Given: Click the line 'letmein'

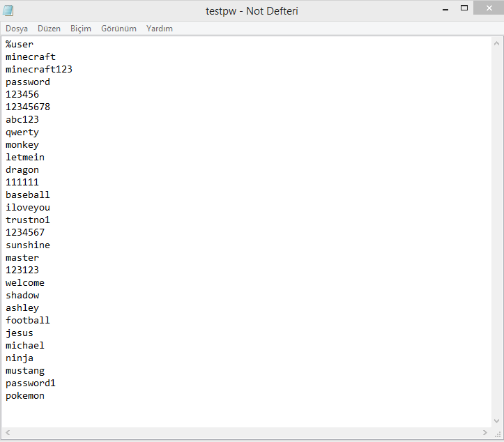Looking at the screenshot, I should [x=25, y=157].
